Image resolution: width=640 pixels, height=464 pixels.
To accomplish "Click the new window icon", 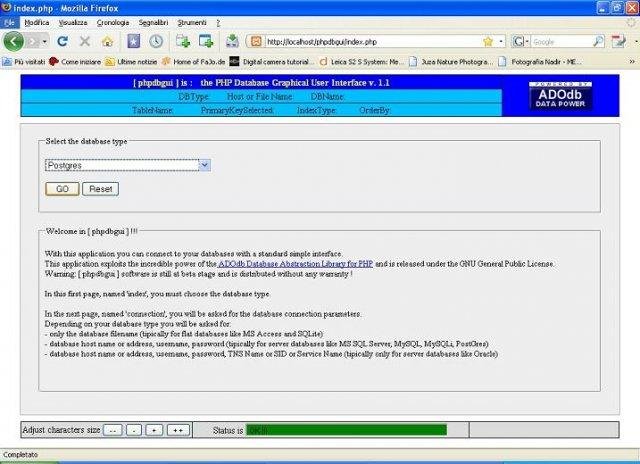I will pos(206,41).
